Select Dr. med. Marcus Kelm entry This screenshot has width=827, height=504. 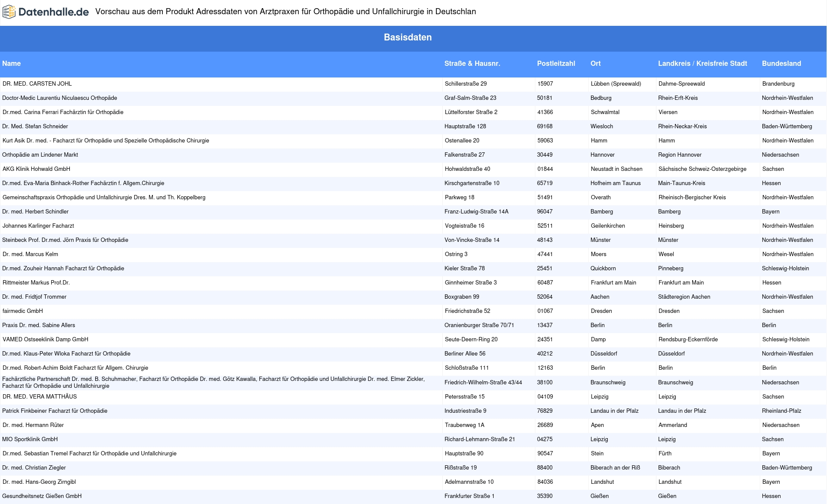(x=30, y=254)
